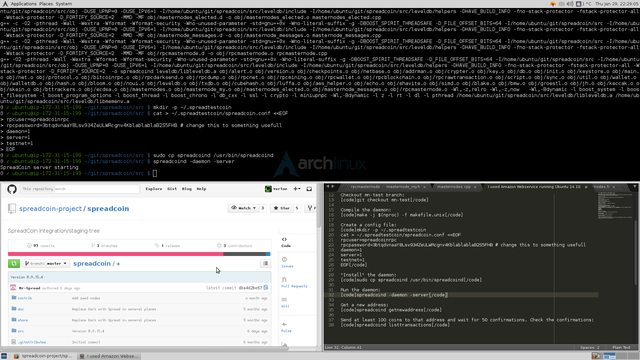Click the Line 32, Column status text
Viewport: 640px width, 360px height.
coord(344,347)
